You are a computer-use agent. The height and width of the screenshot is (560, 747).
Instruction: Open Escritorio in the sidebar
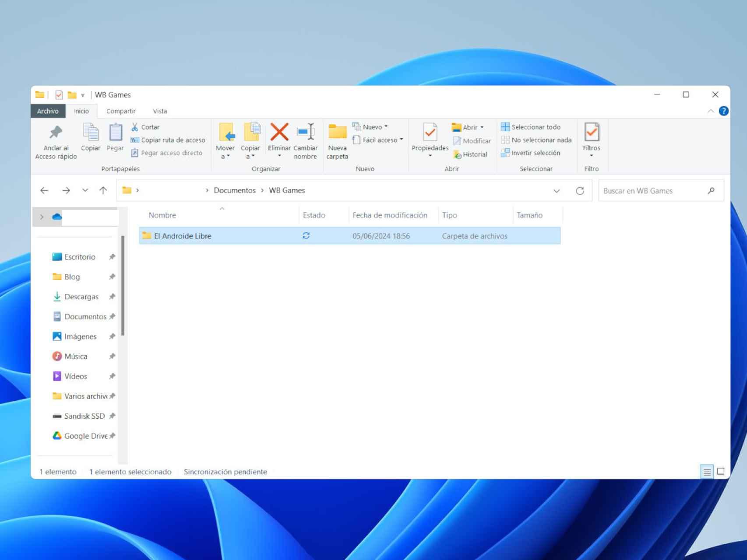(x=80, y=257)
